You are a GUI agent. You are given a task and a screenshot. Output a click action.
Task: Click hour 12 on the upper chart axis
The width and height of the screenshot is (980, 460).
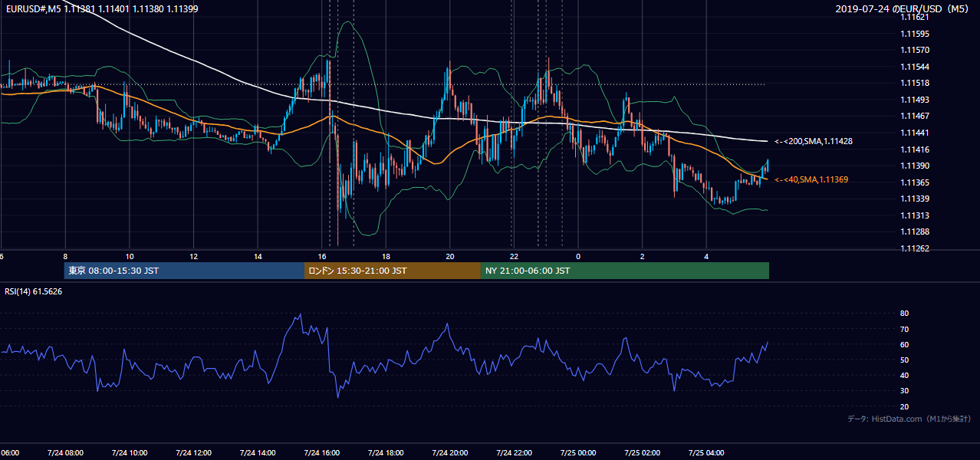point(193,257)
